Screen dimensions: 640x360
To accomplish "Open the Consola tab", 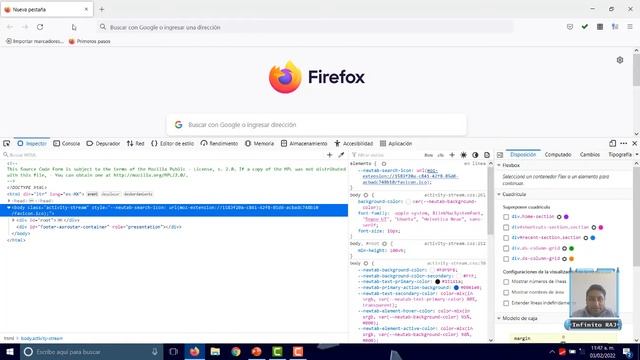I will click(x=67, y=144).
